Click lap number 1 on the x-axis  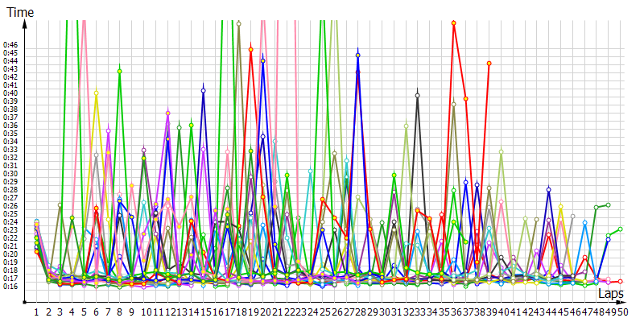36,312
